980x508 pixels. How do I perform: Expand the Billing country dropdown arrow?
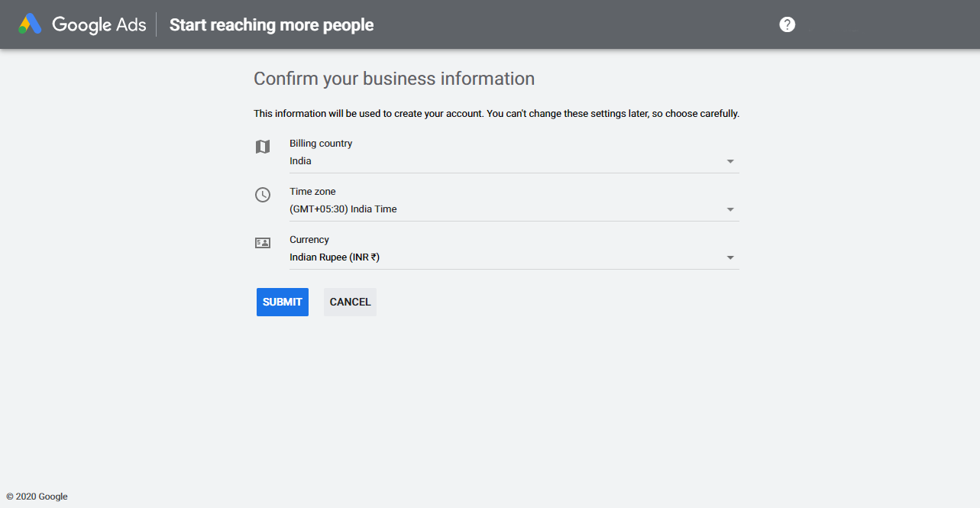730,161
